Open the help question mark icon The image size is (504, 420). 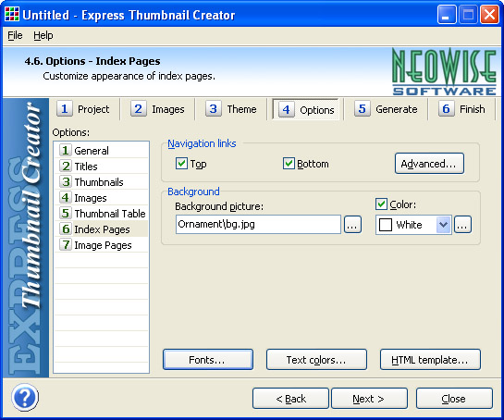coord(25,398)
